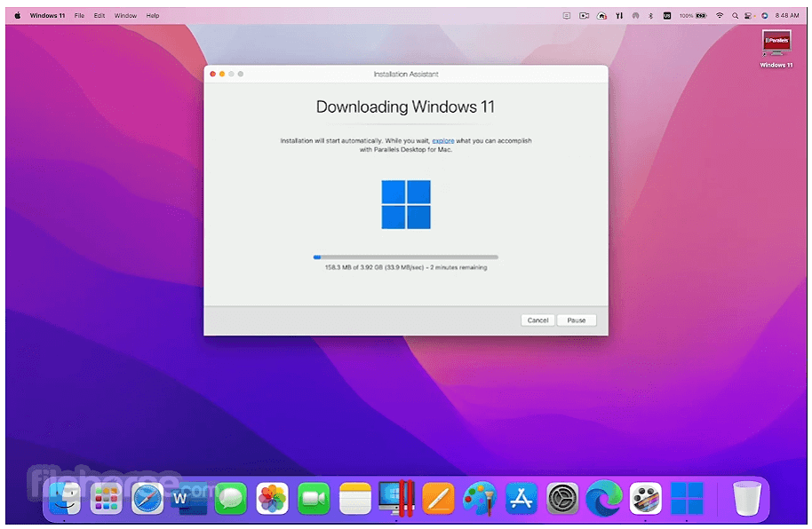
Task: Open the Help menu
Action: point(153,15)
